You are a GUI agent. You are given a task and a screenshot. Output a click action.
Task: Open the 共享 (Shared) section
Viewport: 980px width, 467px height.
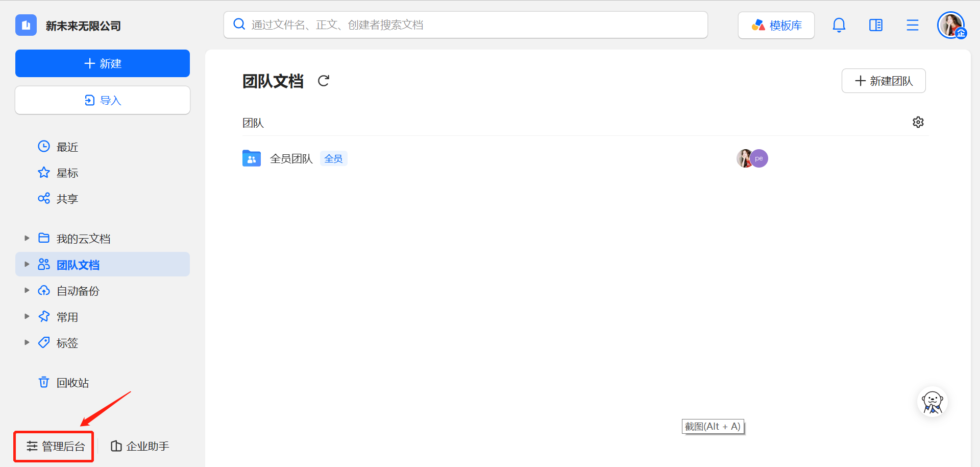(x=67, y=198)
